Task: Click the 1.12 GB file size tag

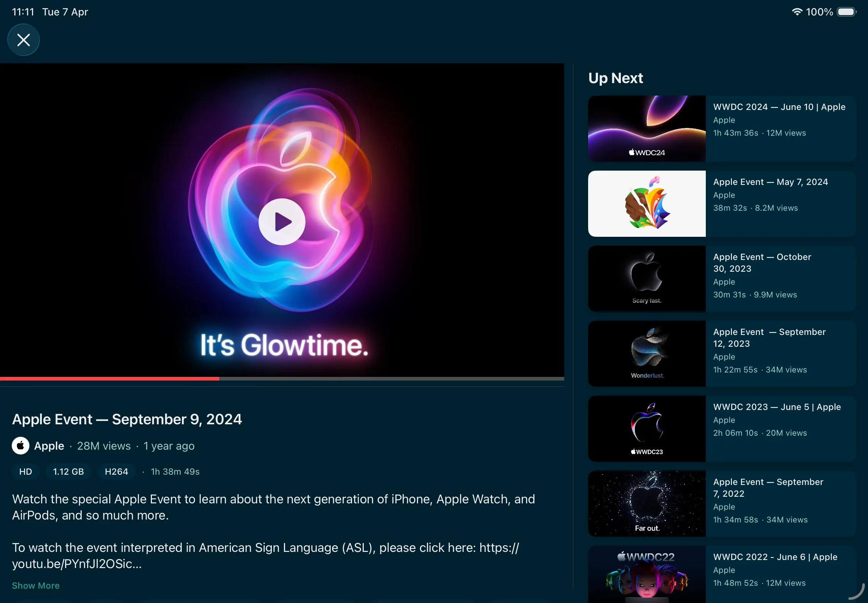Action: [68, 471]
